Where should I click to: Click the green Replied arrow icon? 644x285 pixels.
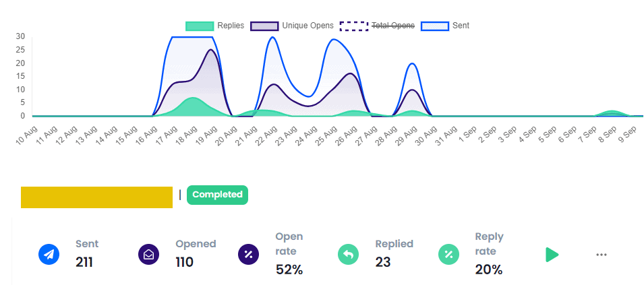348,254
